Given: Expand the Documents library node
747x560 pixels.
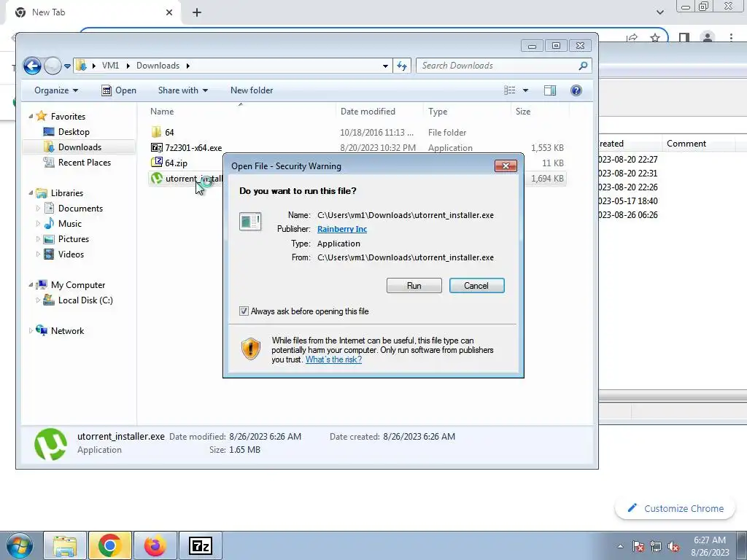Looking at the screenshot, I should tap(38, 208).
